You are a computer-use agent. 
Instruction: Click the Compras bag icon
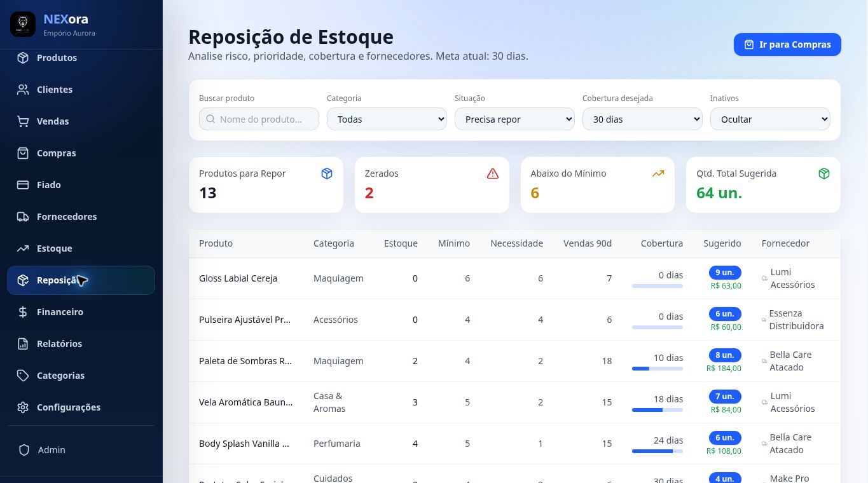click(x=23, y=153)
